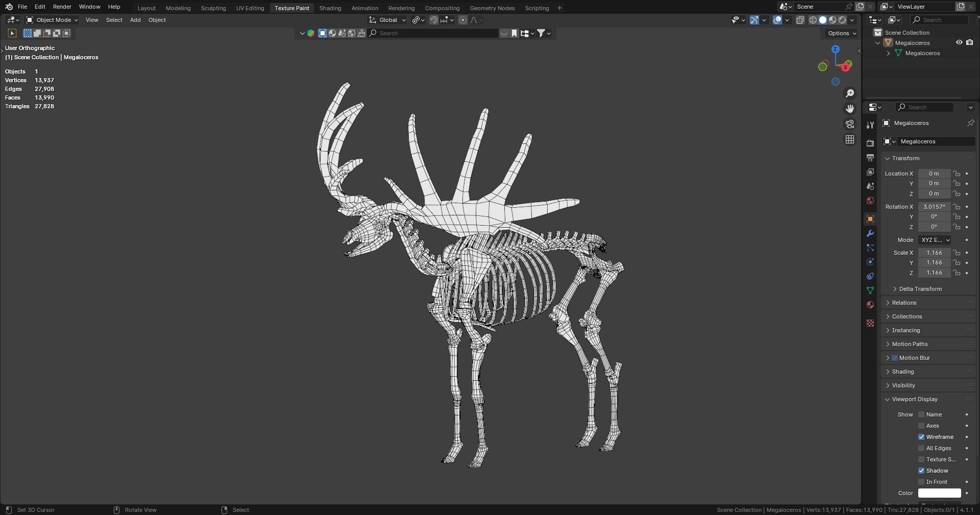980x515 pixels.
Task: Toggle the show overlays button
Action: tap(777, 20)
